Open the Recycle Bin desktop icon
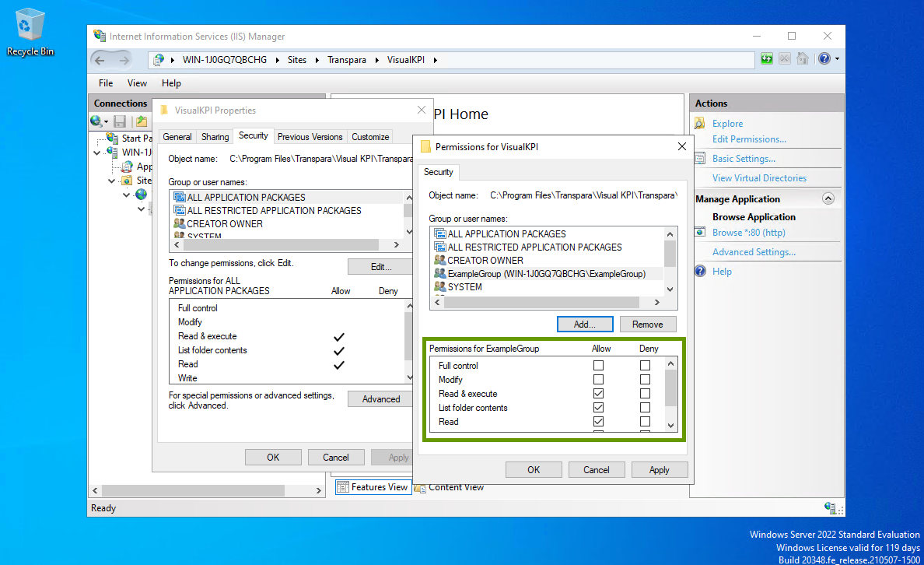 click(30, 31)
